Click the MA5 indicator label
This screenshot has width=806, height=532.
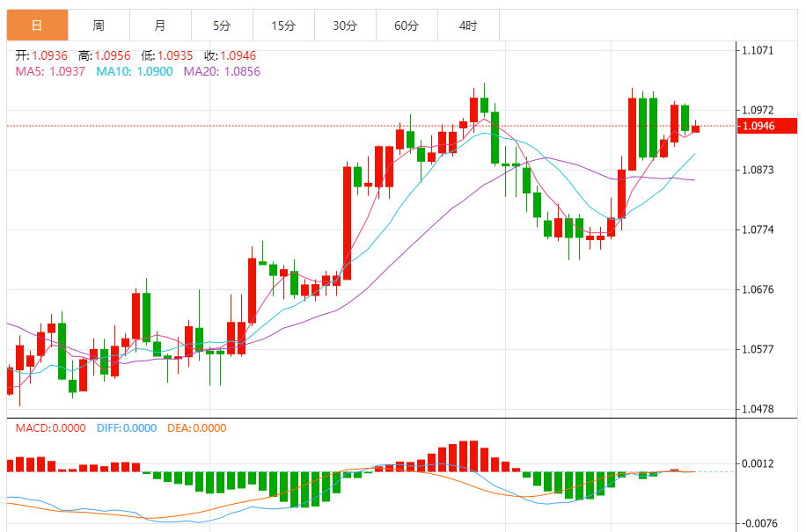(x=50, y=71)
